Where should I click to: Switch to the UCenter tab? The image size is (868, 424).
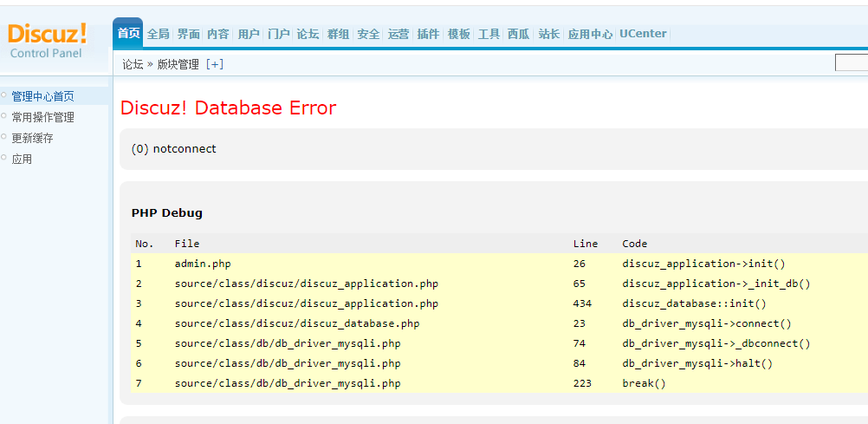pos(643,34)
